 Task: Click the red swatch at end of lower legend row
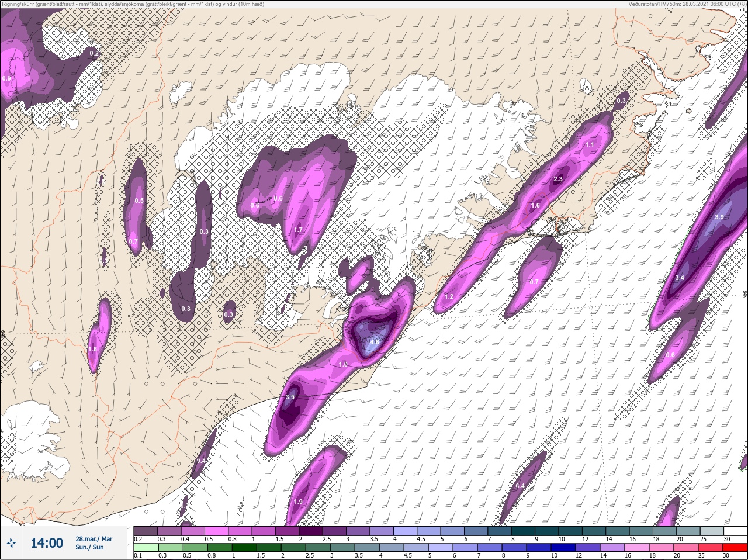point(735,548)
